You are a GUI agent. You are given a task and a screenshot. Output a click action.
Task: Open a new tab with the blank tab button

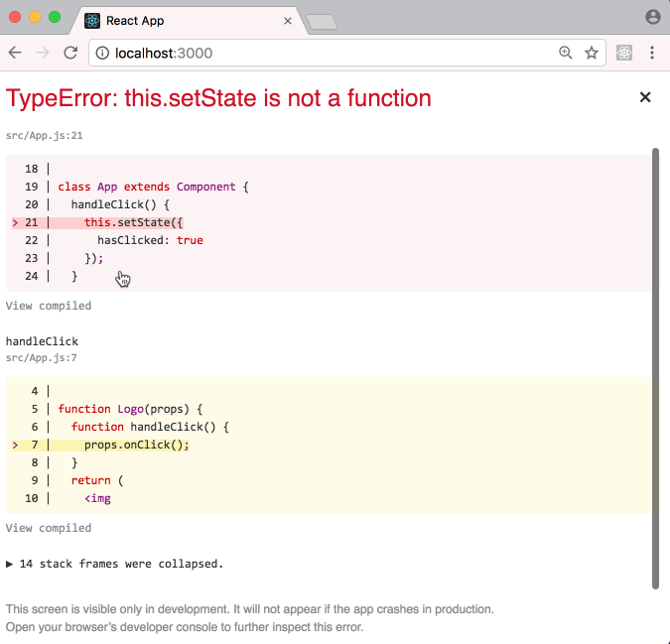(x=322, y=22)
